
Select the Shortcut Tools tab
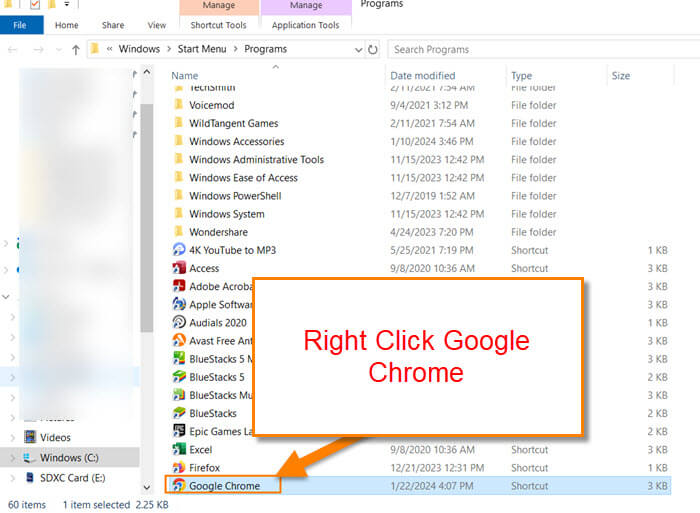click(x=218, y=25)
